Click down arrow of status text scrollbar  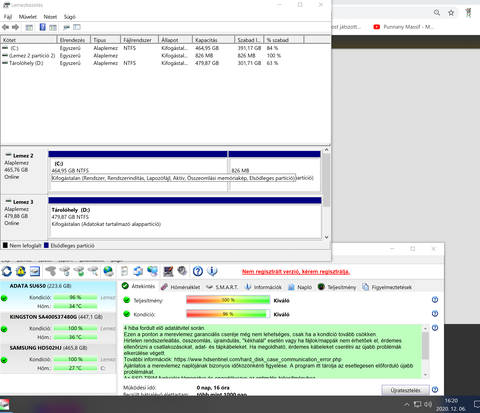coord(425,375)
